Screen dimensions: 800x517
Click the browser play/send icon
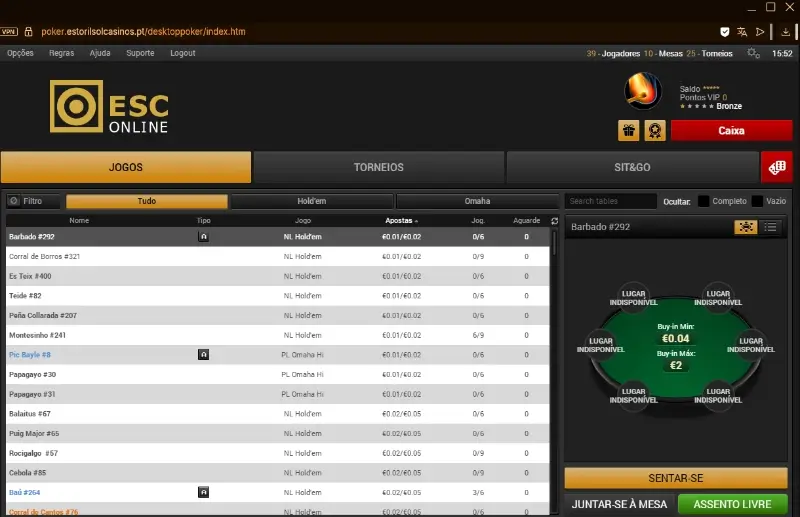point(760,32)
